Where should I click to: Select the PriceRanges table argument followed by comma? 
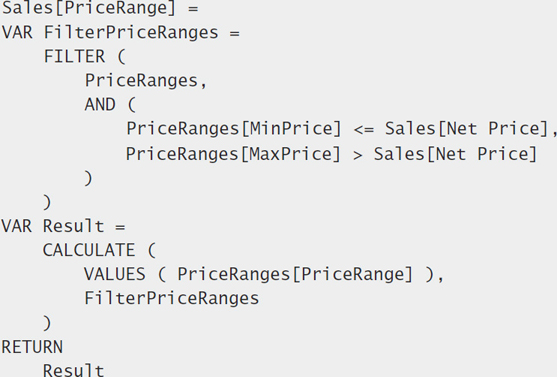pyautogui.click(x=146, y=81)
